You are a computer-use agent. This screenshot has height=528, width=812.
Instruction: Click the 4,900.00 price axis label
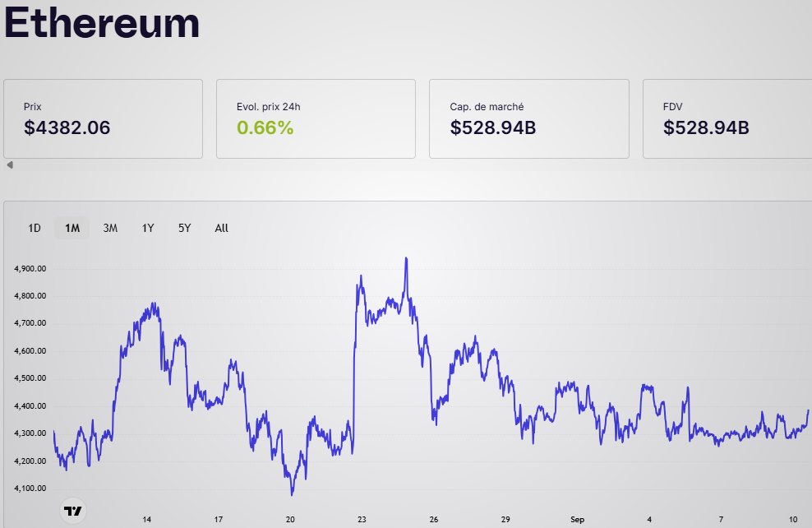pyautogui.click(x=30, y=269)
